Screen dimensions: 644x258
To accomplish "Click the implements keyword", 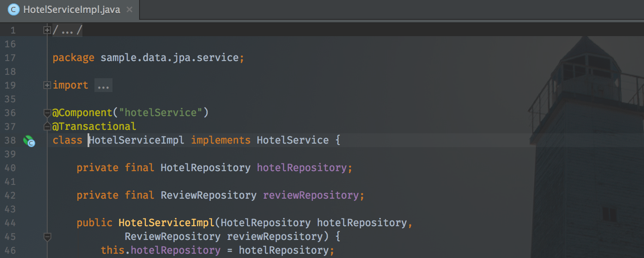I will pos(221,140).
